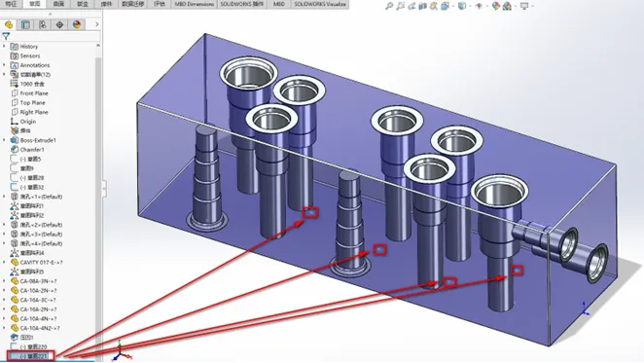Click the 1060 合金 material icon
This screenshot has height=363, width=644.
tap(15, 84)
